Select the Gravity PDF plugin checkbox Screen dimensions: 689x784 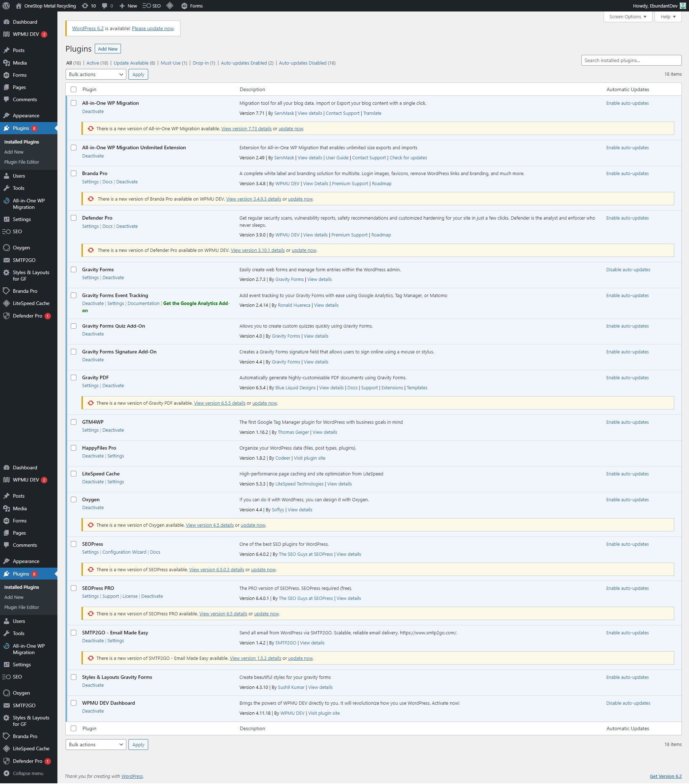[x=74, y=377]
